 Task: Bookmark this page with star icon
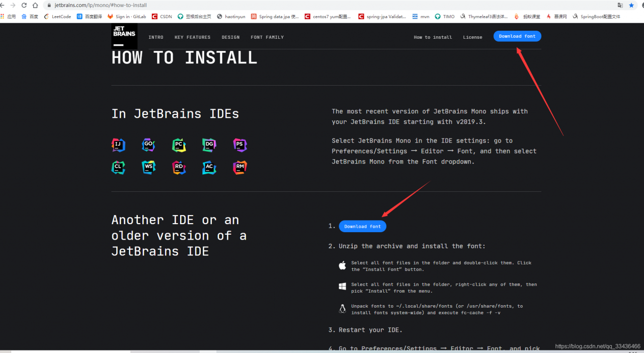coord(631,5)
